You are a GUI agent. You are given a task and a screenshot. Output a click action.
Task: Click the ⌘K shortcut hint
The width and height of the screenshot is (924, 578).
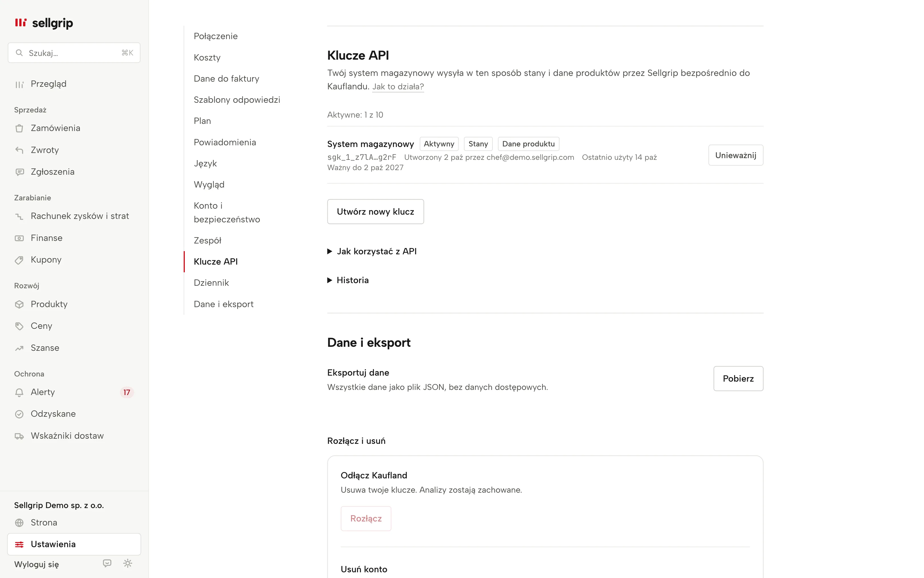tap(127, 53)
